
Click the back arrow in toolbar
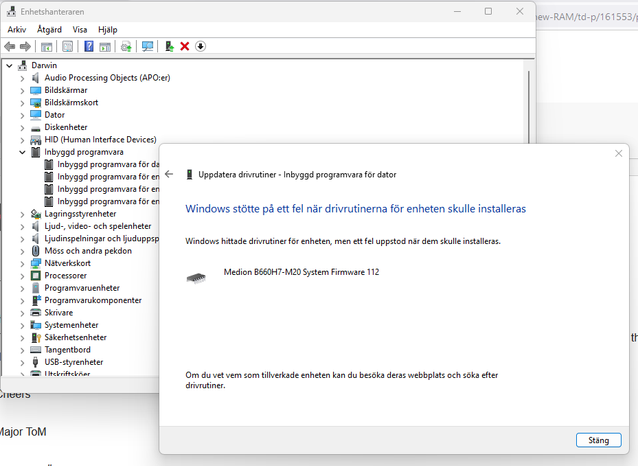10,46
